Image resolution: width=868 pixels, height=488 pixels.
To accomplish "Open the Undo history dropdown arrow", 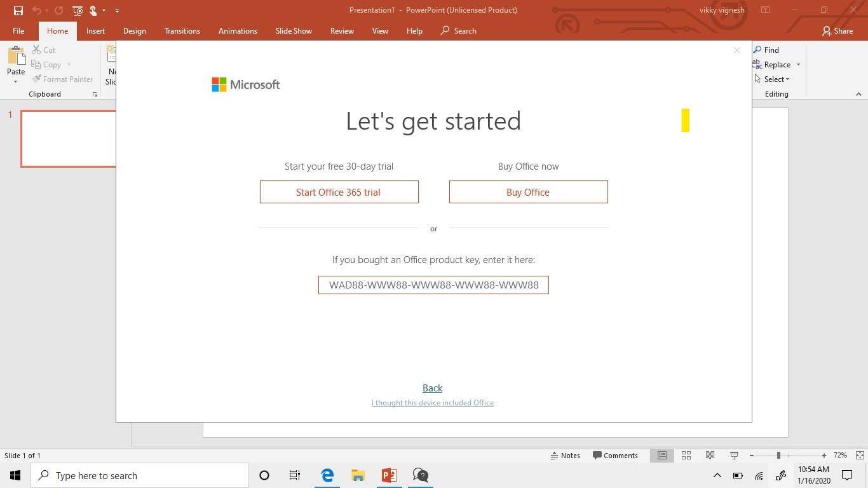I will click(x=46, y=11).
